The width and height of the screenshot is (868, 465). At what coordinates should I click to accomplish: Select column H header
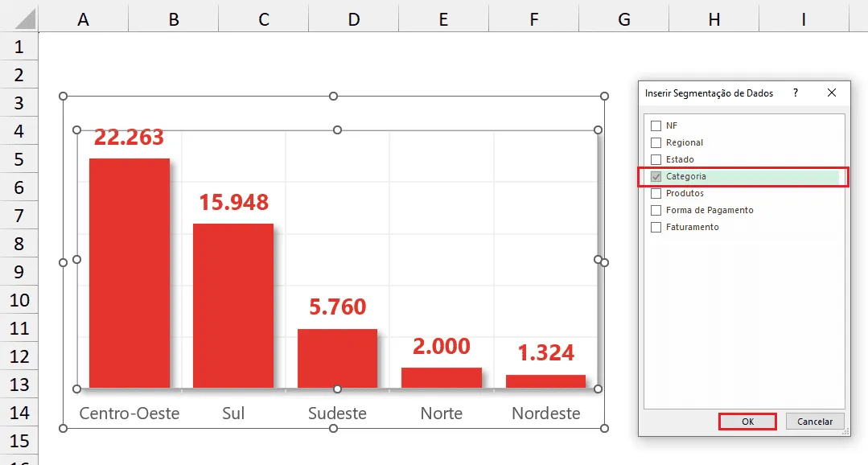coord(714,19)
